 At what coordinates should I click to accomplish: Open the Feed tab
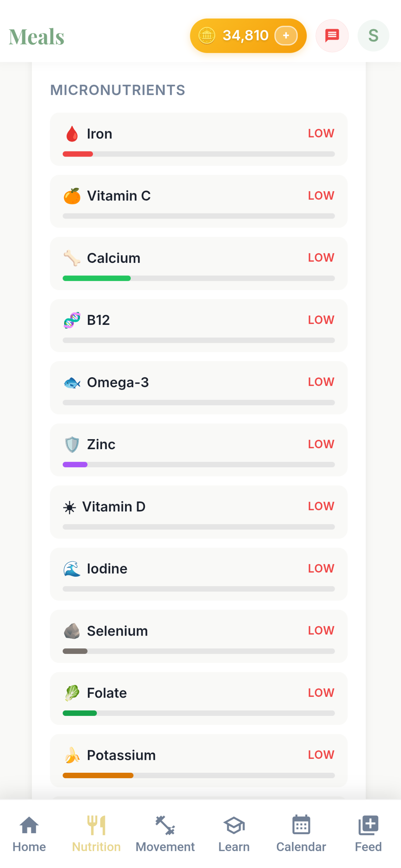(x=368, y=834)
